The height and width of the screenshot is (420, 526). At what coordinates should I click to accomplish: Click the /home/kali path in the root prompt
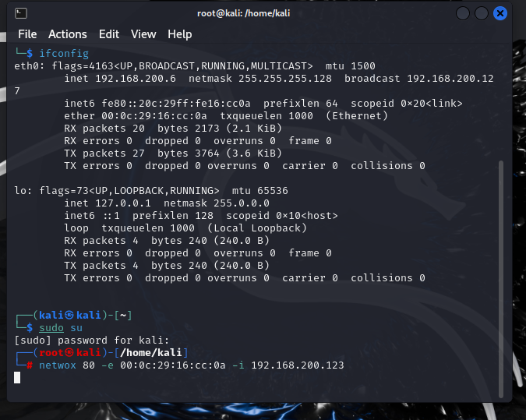coord(154,353)
